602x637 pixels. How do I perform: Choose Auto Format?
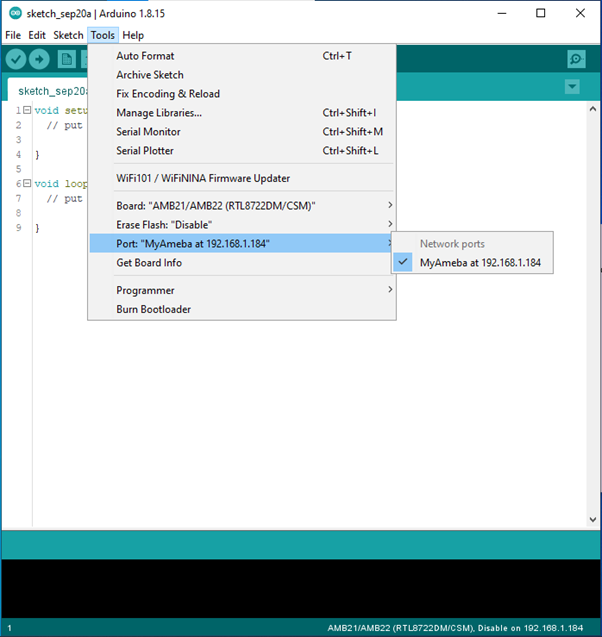coord(242,56)
